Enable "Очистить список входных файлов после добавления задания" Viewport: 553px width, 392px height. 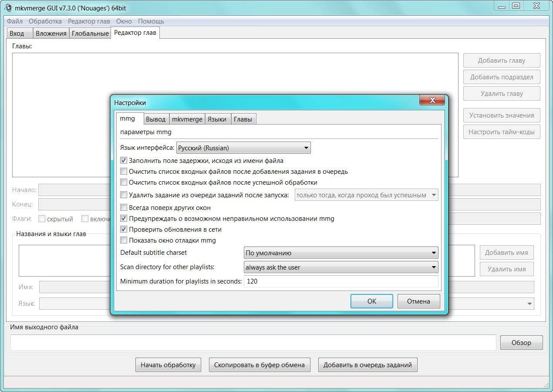pyautogui.click(x=124, y=172)
